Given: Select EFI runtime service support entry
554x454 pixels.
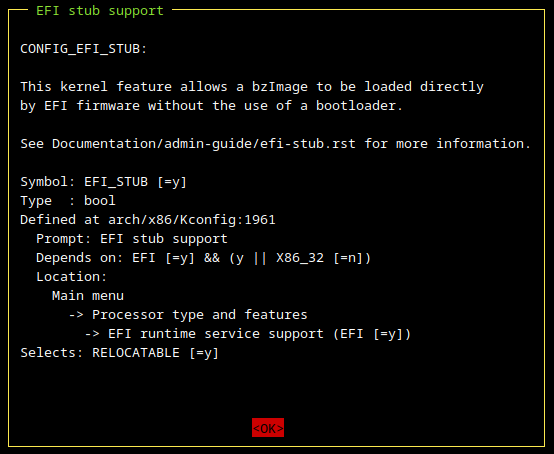Looking at the screenshot, I should pyautogui.click(x=216, y=334).
